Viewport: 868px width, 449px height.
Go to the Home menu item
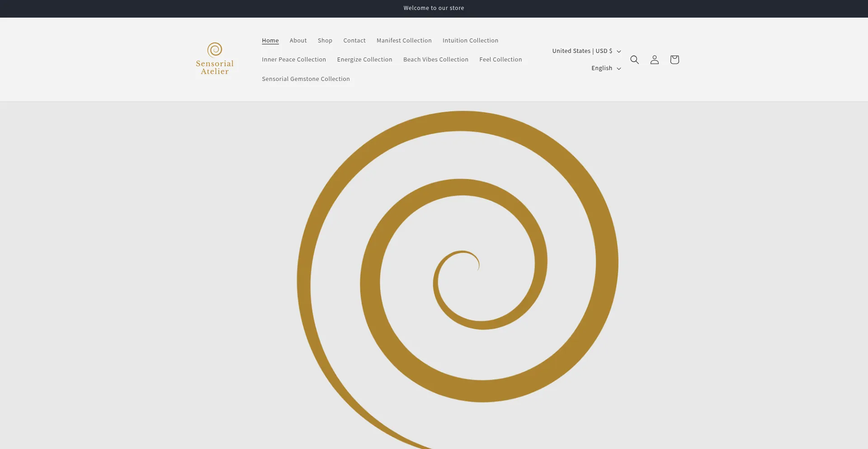270,41
